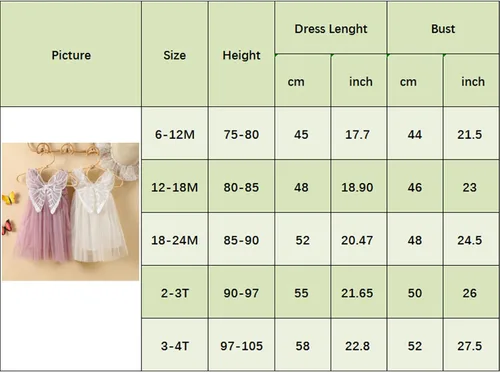Click bust cm value '44'

tap(415, 134)
